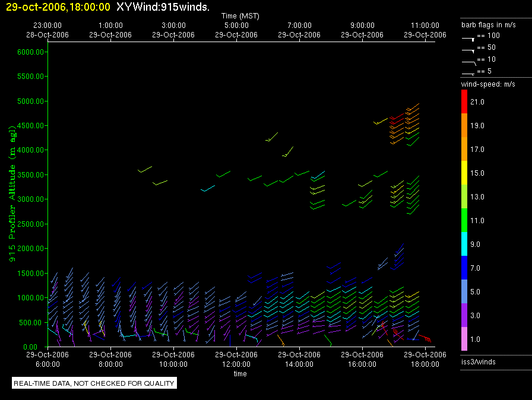Click the 'REAL-TIME DATA, NOT CHECKED FOR QUALITY' notice
532x400 pixels.
tap(94, 383)
